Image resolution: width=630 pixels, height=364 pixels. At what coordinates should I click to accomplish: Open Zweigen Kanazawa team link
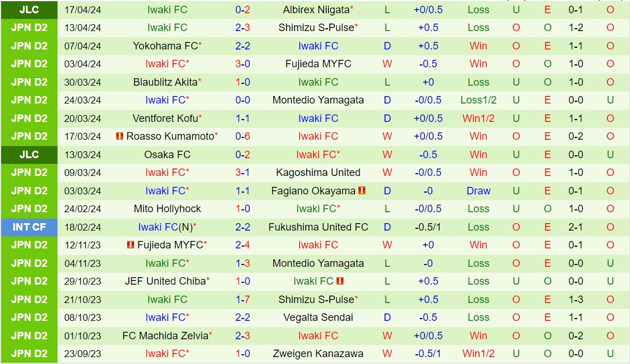(318, 354)
